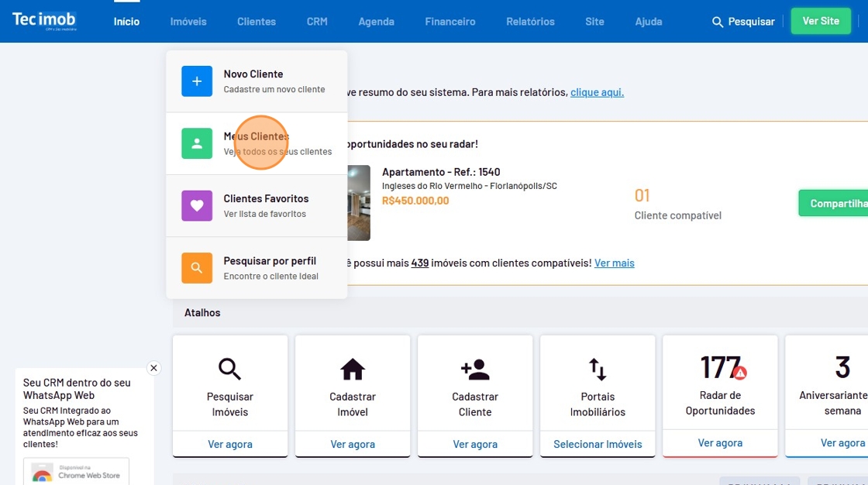This screenshot has width=868, height=485.
Task: Follow the 'clique aqui' reports link
Action: tap(597, 92)
